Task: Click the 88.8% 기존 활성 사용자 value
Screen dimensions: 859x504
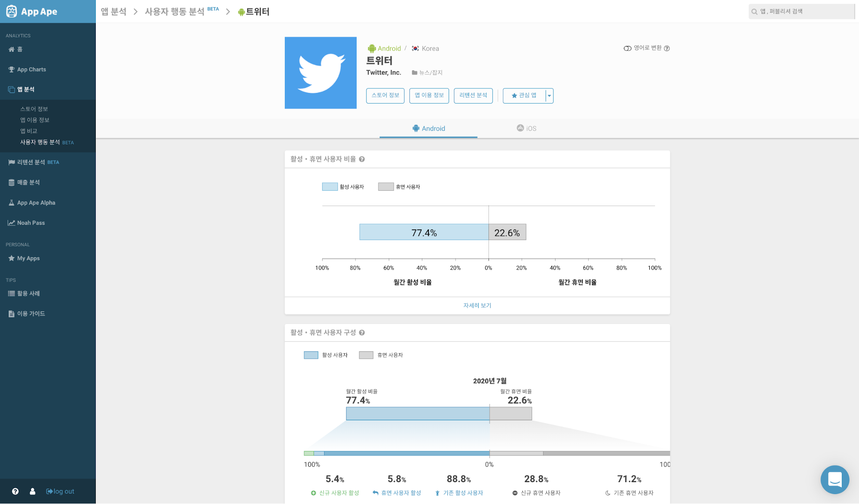Action: tap(459, 480)
